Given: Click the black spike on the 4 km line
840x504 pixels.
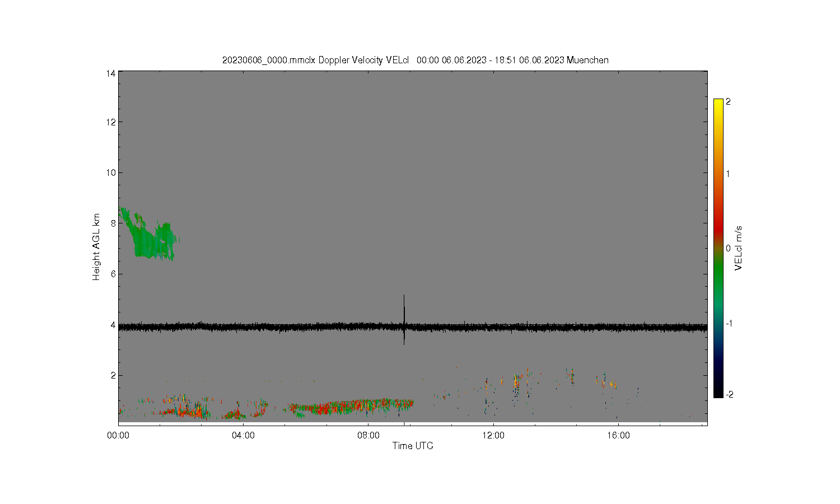Looking at the screenshot, I should click(404, 319).
